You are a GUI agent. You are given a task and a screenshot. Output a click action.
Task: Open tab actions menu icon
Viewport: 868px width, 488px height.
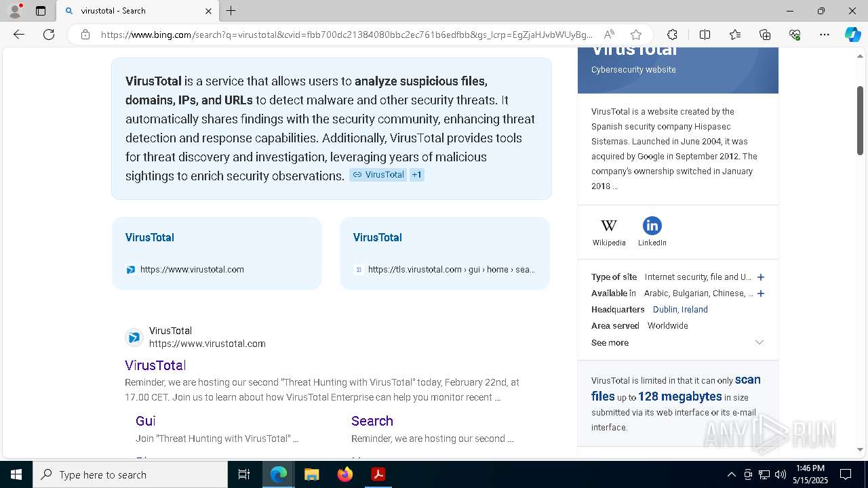point(41,11)
